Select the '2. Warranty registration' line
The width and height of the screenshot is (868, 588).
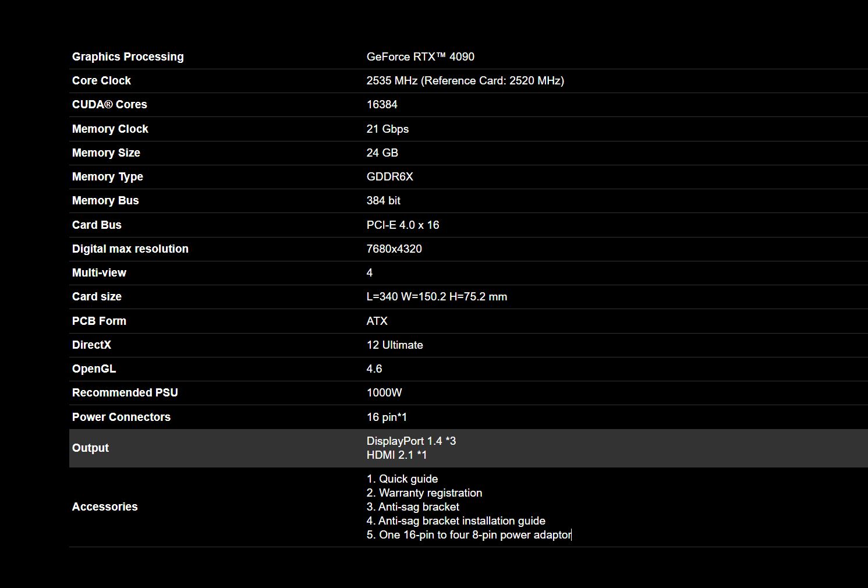click(424, 493)
